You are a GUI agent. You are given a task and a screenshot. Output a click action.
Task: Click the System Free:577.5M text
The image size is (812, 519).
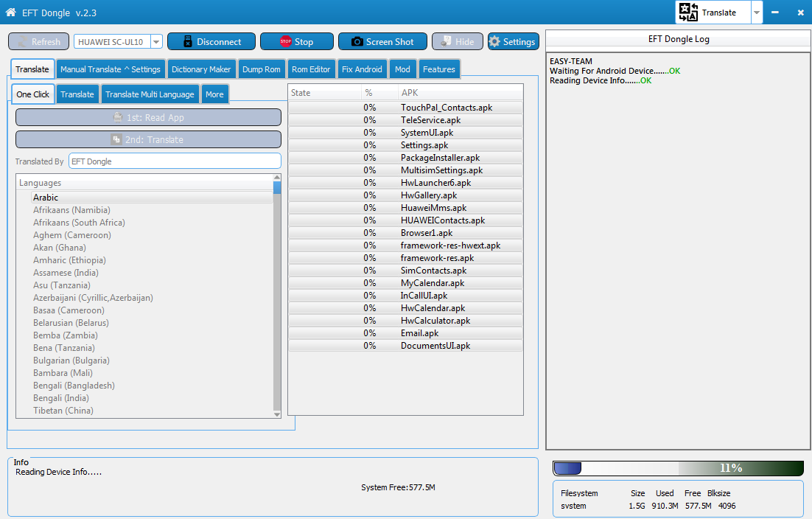[x=398, y=487]
